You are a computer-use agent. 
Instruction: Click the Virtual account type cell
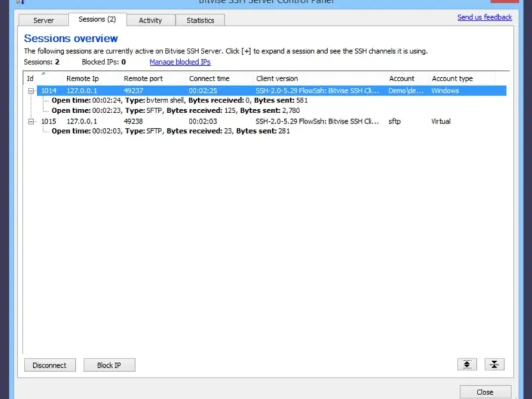click(x=441, y=121)
